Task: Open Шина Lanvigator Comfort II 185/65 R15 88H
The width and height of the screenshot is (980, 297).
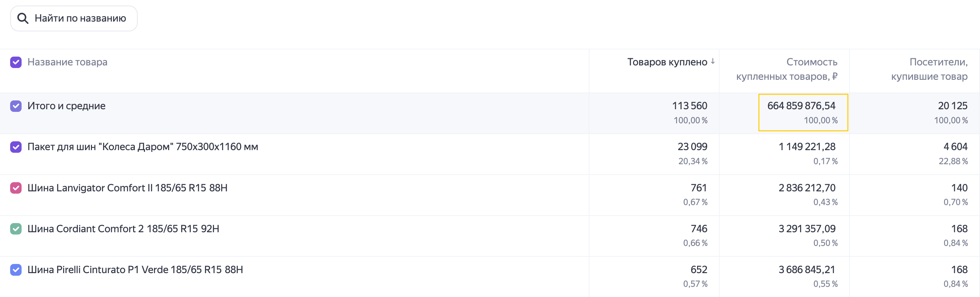Action: (128, 188)
